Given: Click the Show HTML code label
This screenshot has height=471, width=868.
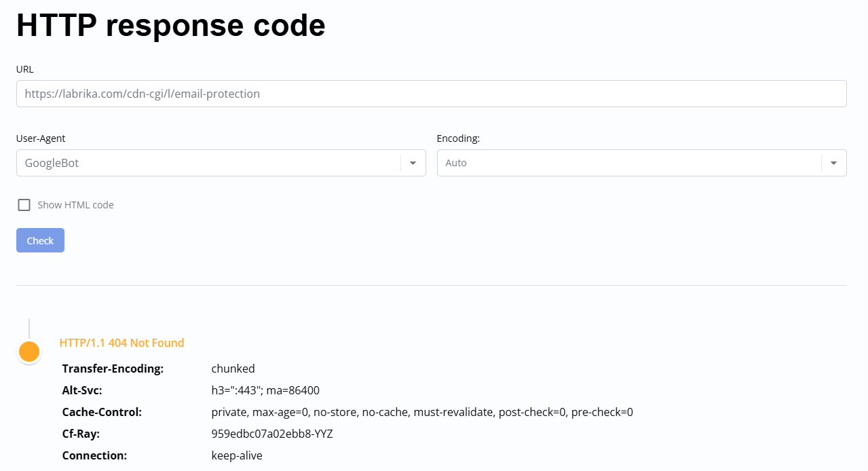Looking at the screenshot, I should 76,205.
